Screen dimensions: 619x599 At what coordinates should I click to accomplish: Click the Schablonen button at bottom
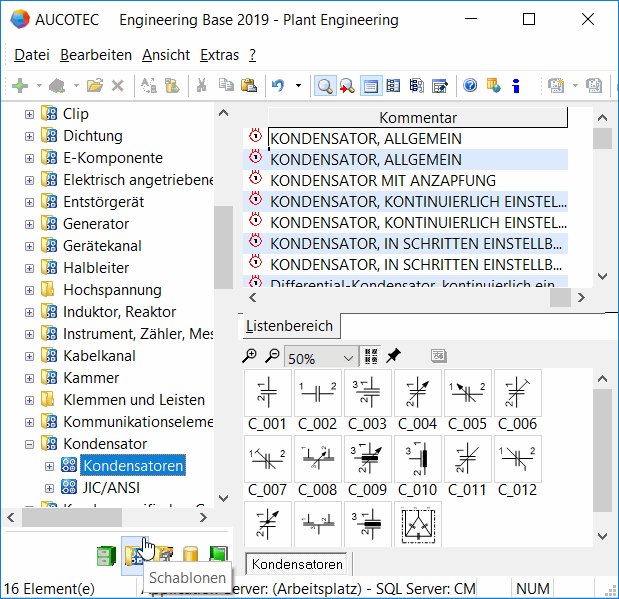[133, 553]
